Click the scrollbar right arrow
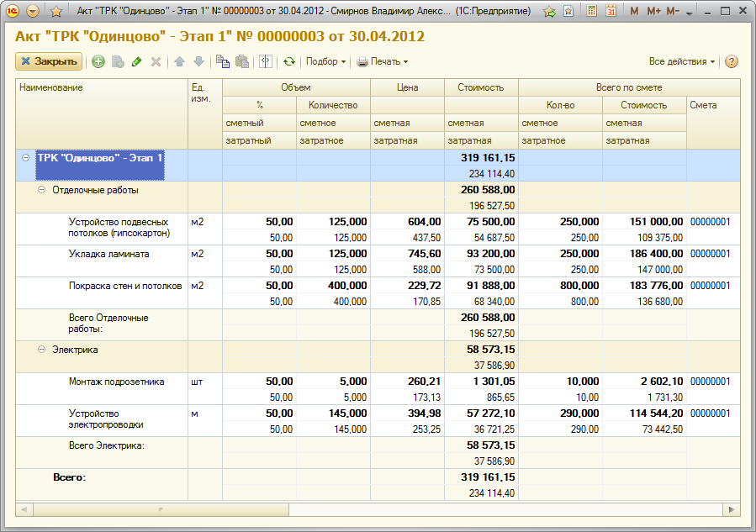This screenshot has width=756, height=532. 732,509
